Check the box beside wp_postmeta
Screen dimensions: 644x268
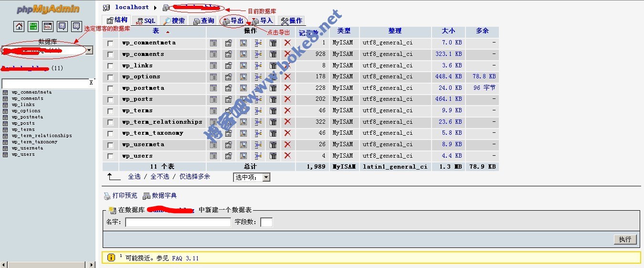click(111, 88)
